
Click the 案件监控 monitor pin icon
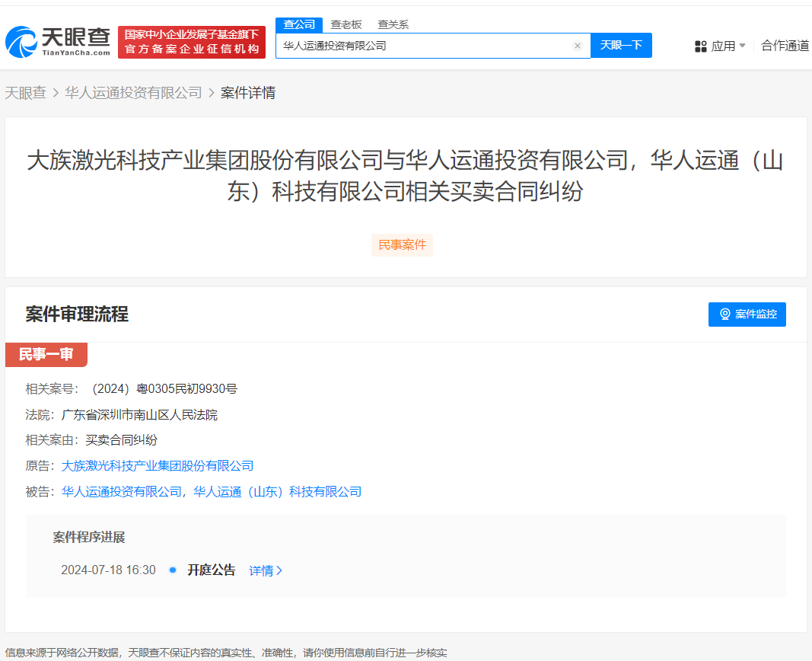[x=725, y=315]
